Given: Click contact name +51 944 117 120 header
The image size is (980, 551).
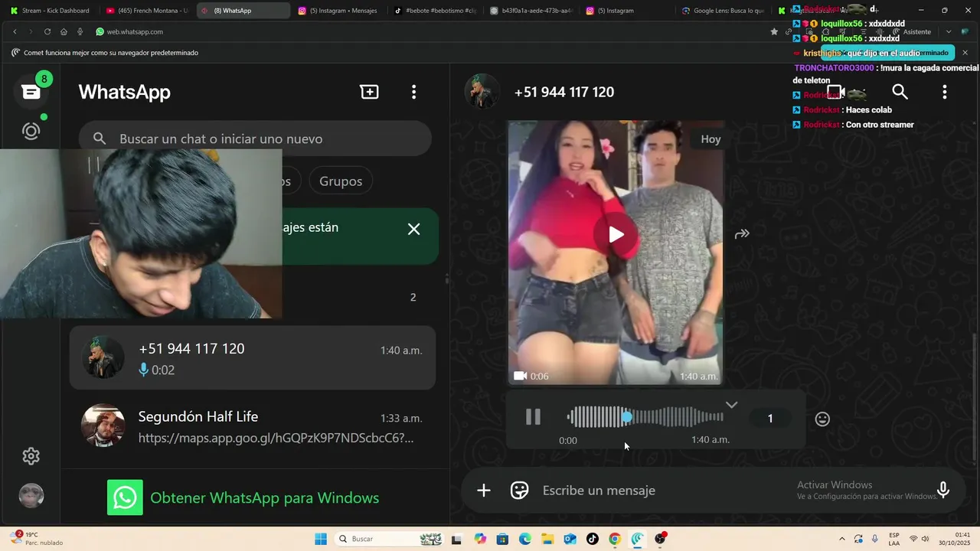Looking at the screenshot, I should coord(564,92).
